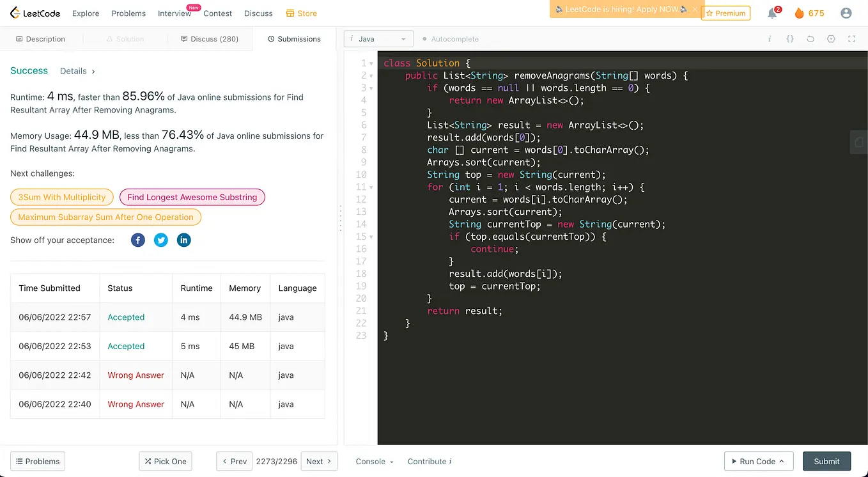Run the code with Run Code
Screen dimensions: 868x477
tap(759, 461)
